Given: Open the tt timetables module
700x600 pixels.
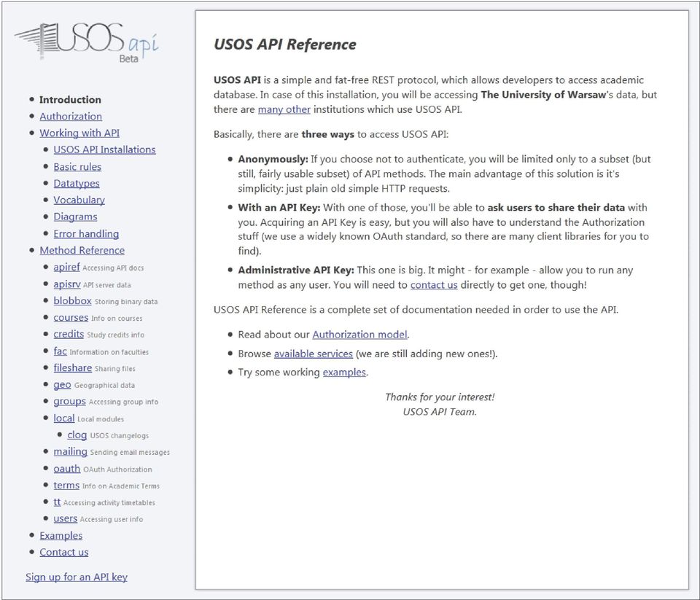Looking at the screenshot, I should [x=57, y=502].
